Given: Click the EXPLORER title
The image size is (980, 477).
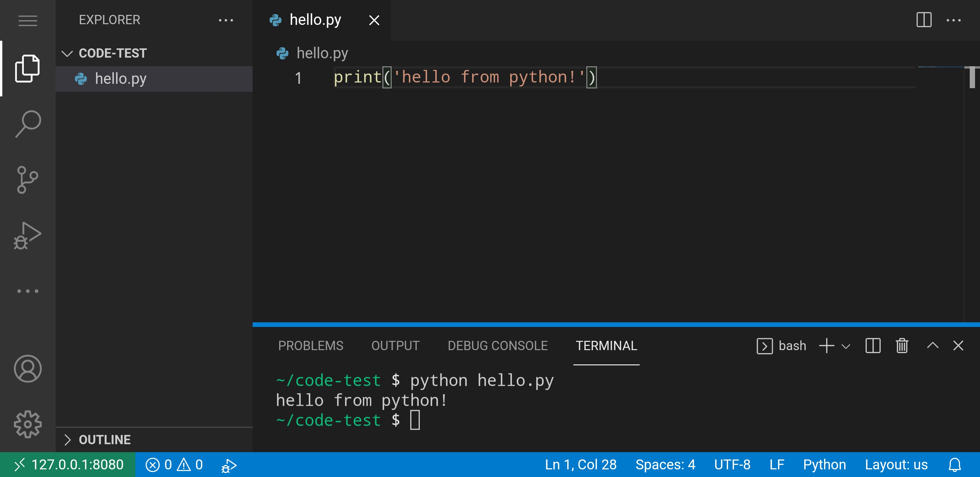Looking at the screenshot, I should click(x=109, y=20).
